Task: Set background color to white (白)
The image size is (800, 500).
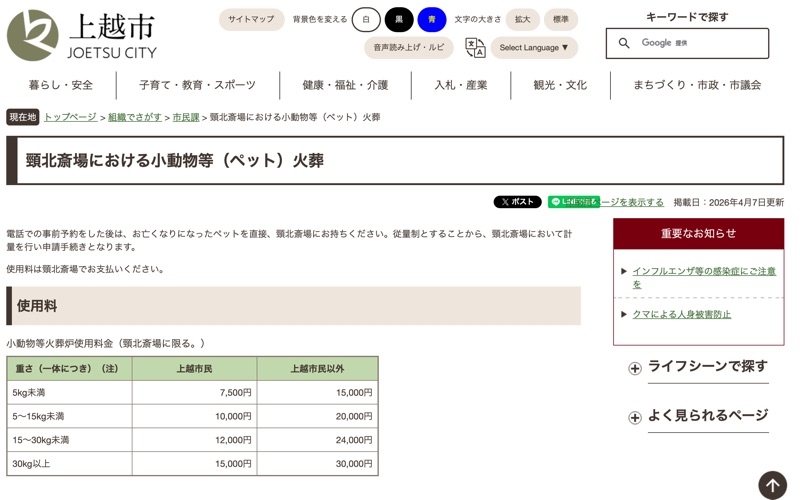Action: tap(366, 19)
